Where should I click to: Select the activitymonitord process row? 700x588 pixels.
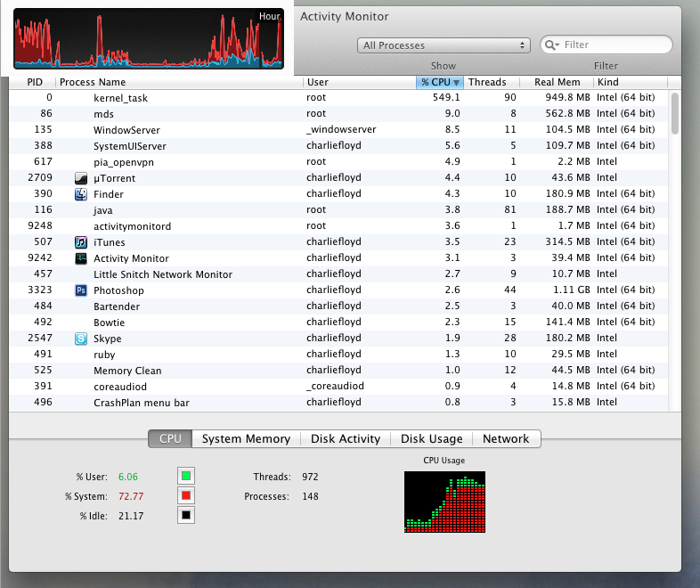(x=338, y=226)
